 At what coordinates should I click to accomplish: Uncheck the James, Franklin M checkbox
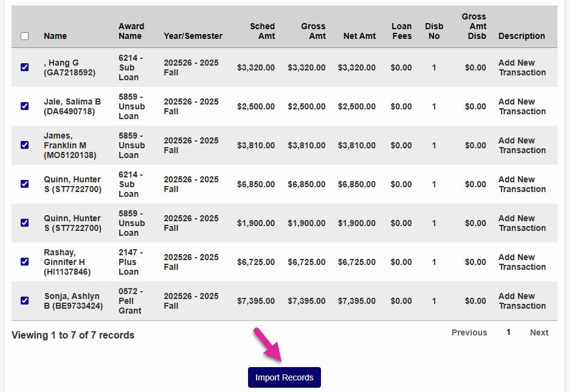click(24, 145)
